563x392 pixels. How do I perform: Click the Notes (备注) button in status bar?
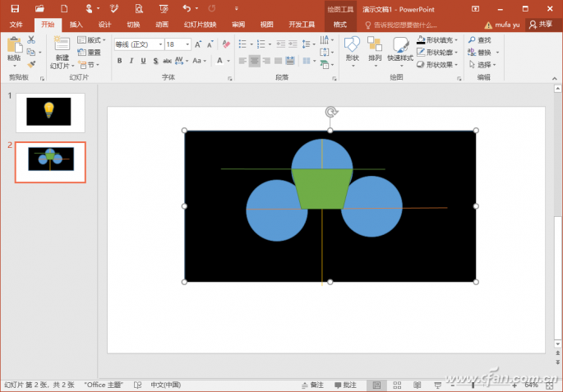coord(312,385)
